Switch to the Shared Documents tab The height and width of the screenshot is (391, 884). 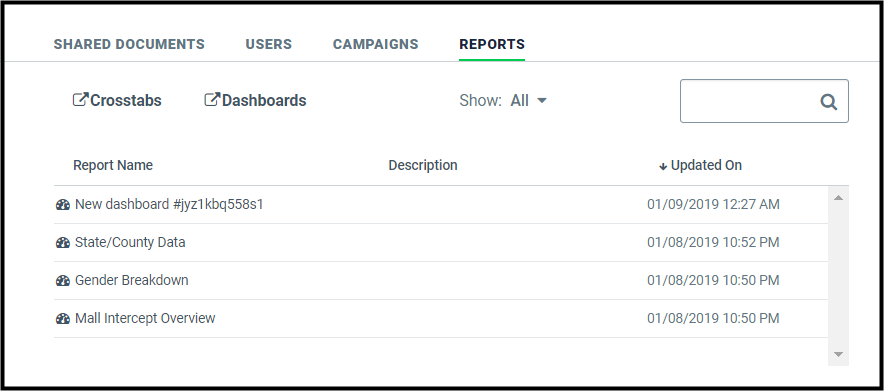129,45
